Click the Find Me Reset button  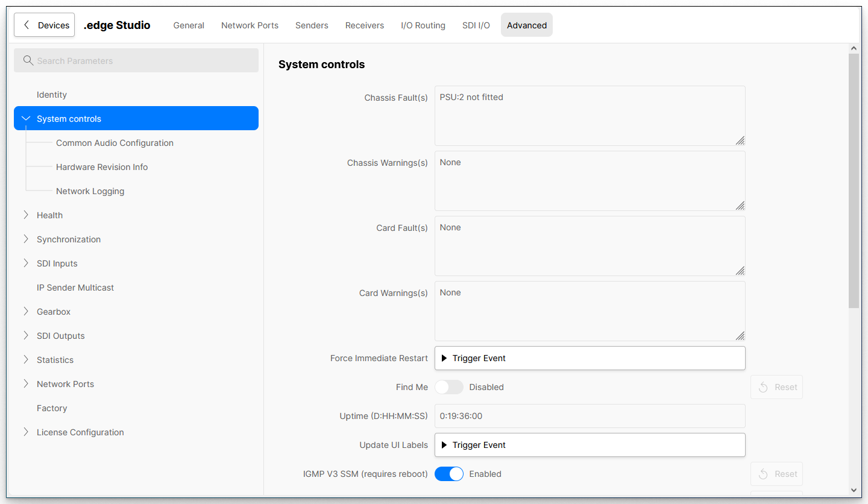[x=776, y=387]
